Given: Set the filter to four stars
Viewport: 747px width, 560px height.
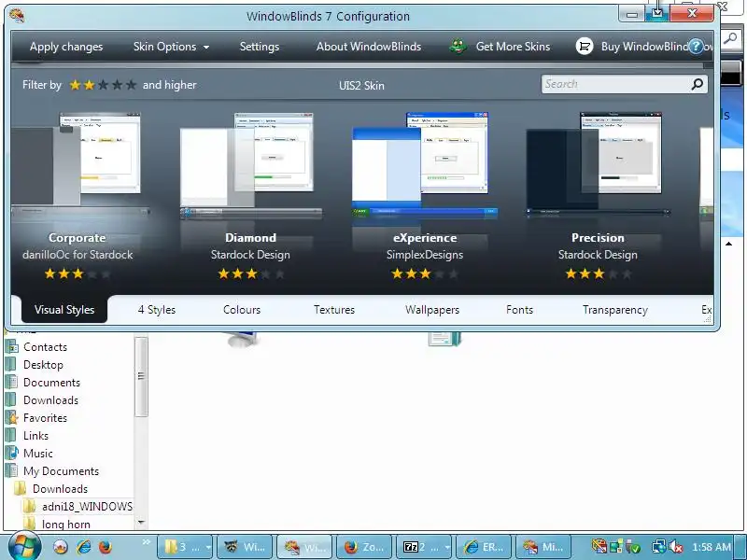Looking at the screenshot, I should point(118,85).
